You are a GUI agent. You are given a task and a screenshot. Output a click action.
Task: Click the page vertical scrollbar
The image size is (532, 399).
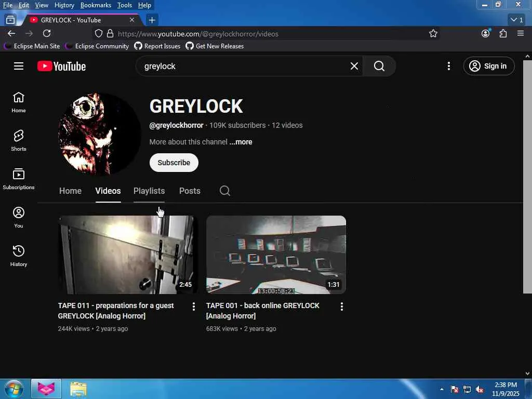[x=527, y=177]
